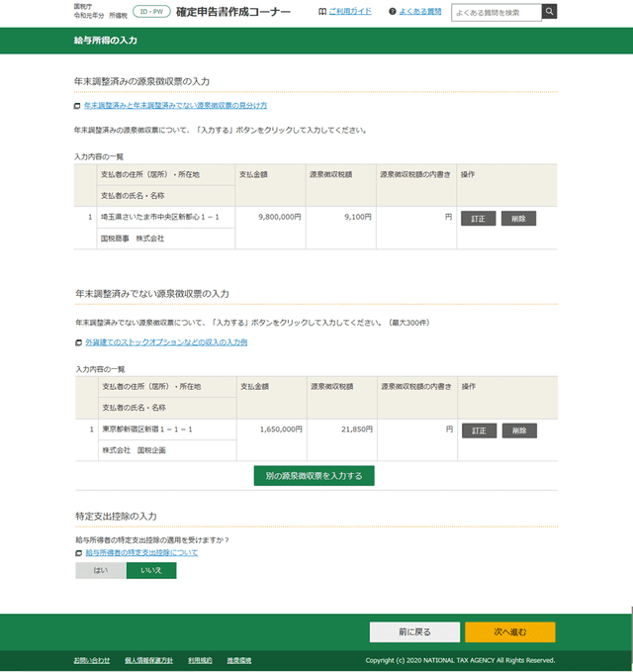Click the 給与所得の入力 page heading
Screen dimensions: 633x672
(x=106, y=41)
